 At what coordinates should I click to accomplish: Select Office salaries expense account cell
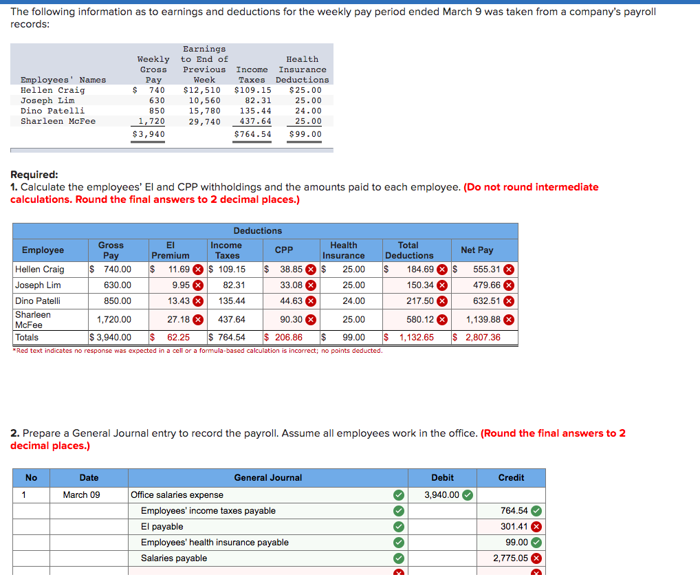coord(268,495)
